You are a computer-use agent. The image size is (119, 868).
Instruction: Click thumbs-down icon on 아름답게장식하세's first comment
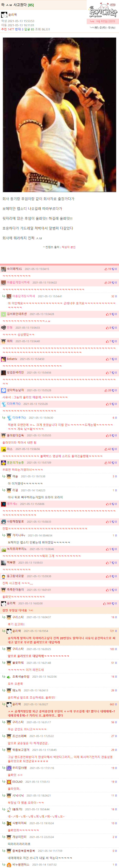(113, 283)
